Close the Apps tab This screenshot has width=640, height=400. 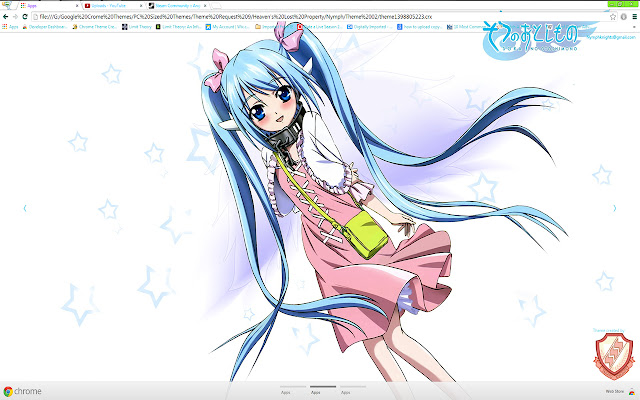(77, 6)
